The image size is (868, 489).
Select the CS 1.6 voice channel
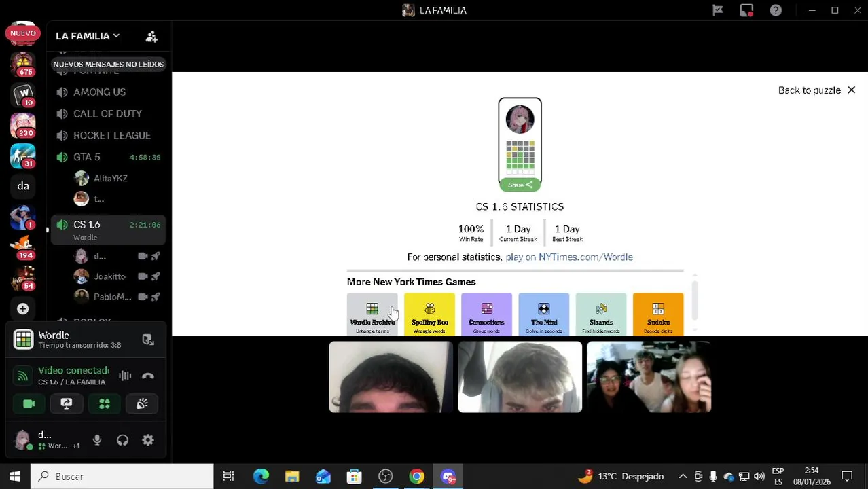point(109,230)
